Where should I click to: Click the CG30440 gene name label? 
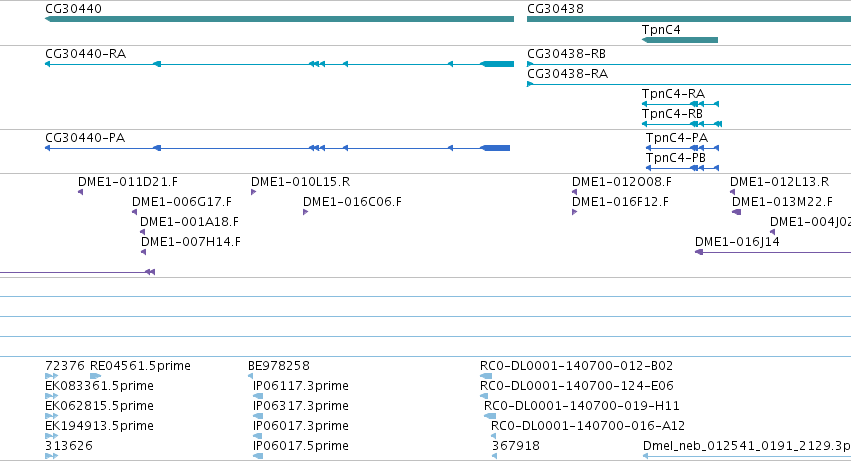[x=73, y=9]
